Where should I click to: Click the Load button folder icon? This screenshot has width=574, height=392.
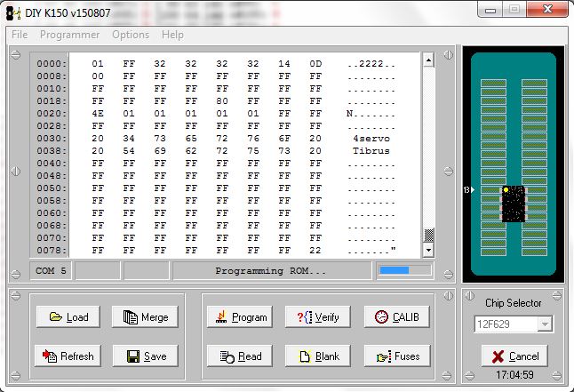point(55,317)
